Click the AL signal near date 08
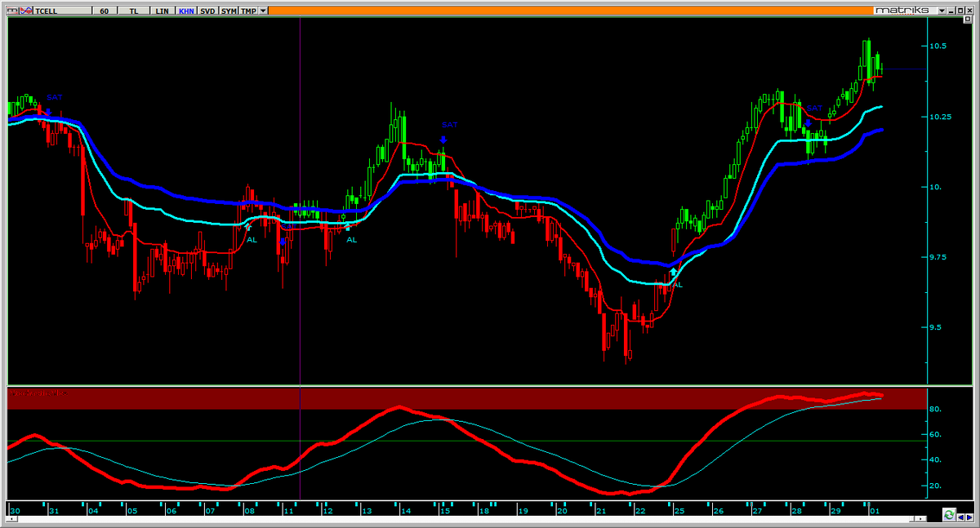 pos(252,240)
